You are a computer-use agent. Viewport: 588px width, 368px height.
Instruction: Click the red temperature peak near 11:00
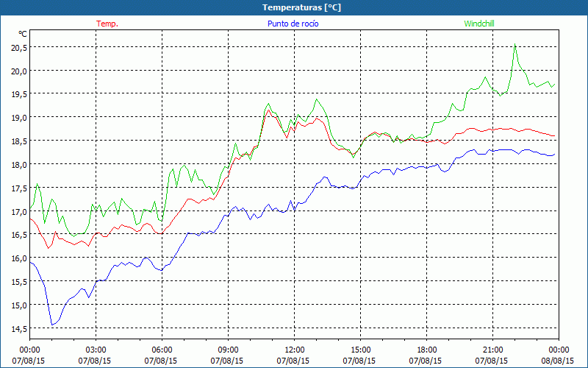coord(268,110)
